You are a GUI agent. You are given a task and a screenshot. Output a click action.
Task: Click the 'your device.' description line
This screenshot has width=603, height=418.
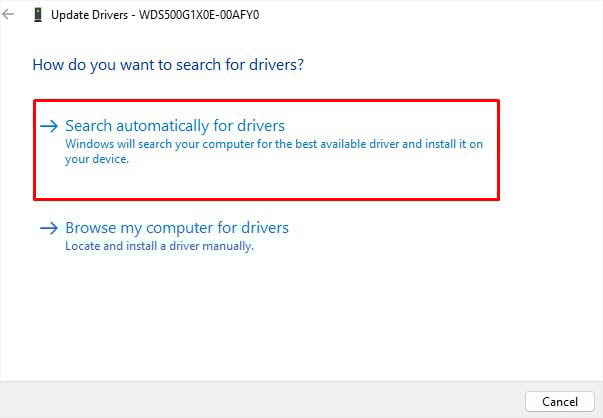click(97, 159)
